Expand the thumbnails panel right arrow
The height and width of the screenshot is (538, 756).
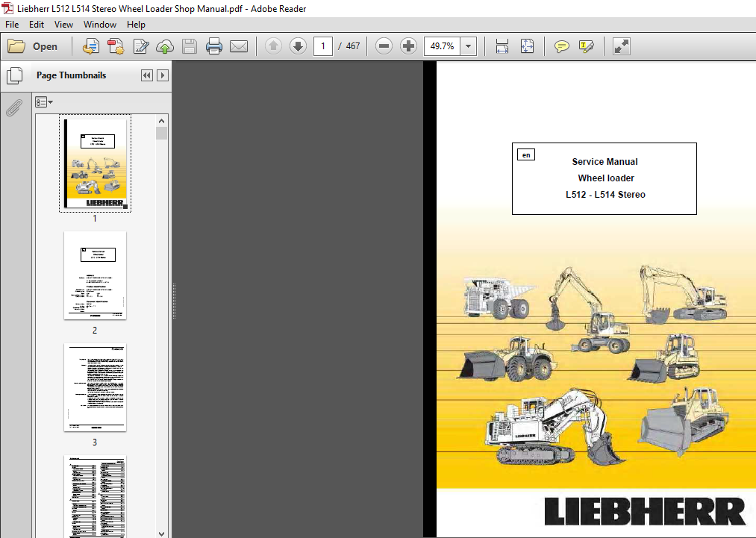[163, 75]
